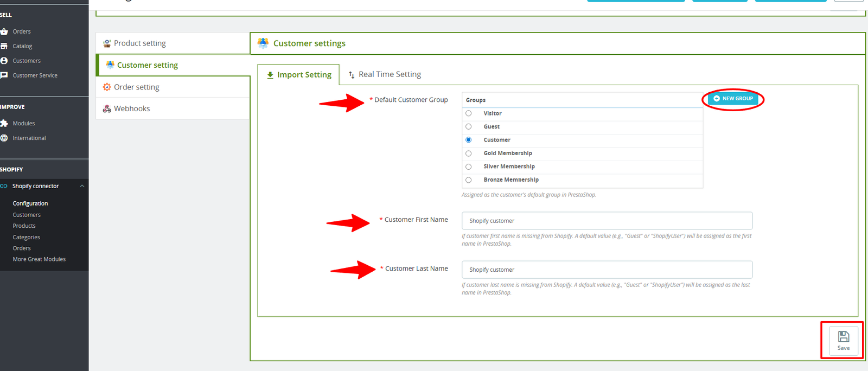Open Configuration under Shopify connector
Viewport: 868px width, 371px height.
pos(30,203)
